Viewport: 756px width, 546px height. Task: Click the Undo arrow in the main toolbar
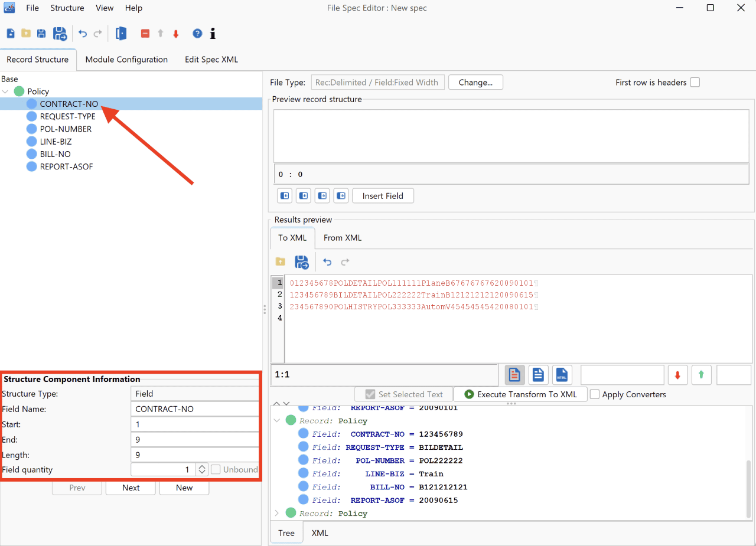point(83,34)
